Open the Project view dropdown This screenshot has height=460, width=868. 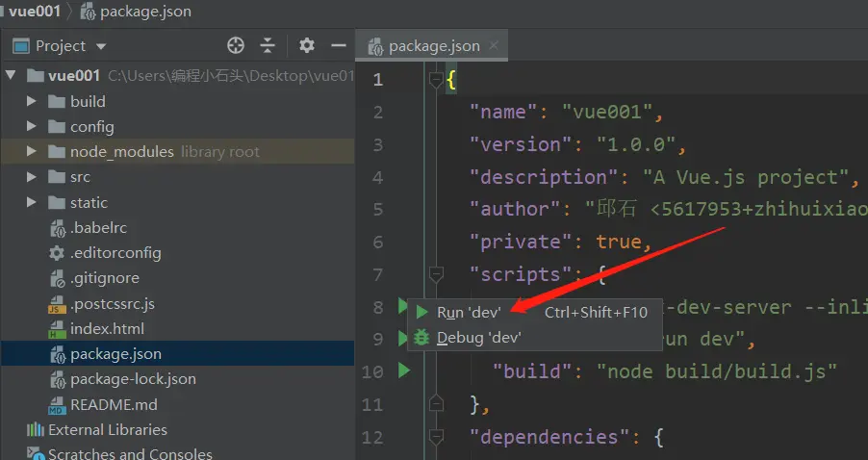(101, 46)
